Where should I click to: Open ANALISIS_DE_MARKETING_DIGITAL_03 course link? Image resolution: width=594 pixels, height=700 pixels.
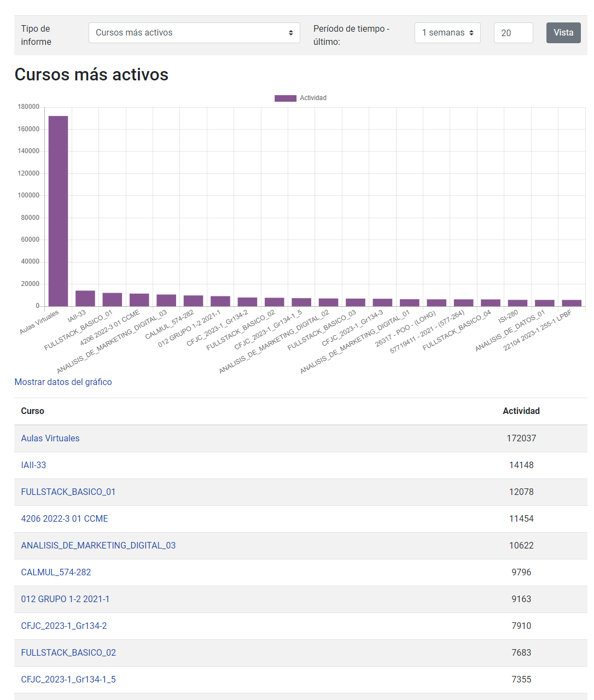[x=98, y=545]
